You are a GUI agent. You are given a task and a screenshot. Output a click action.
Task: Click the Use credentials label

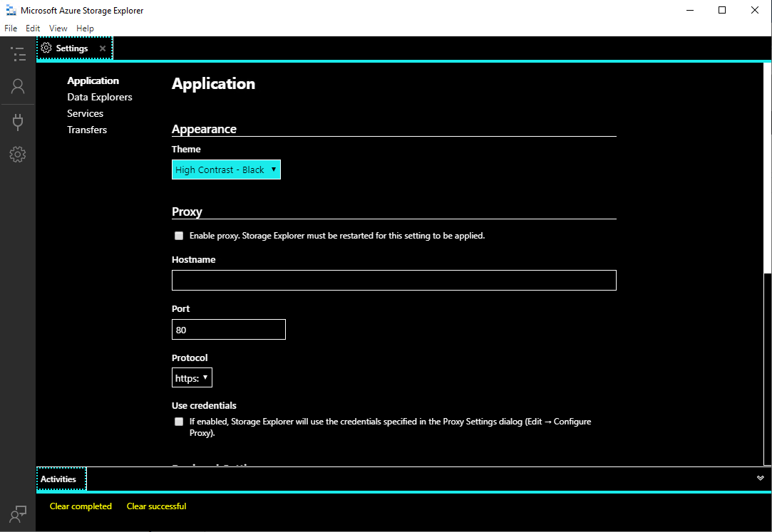pos(204,406)
